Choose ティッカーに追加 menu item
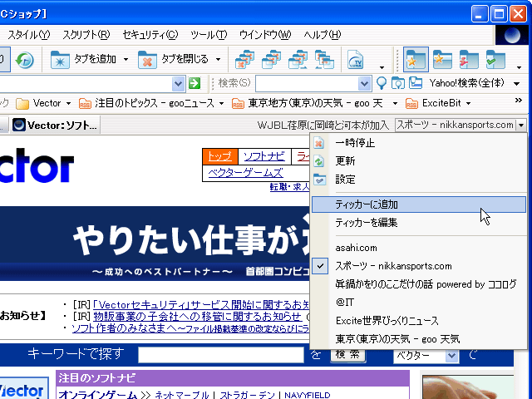Screen dimensions: 532x399 point(419,204)
